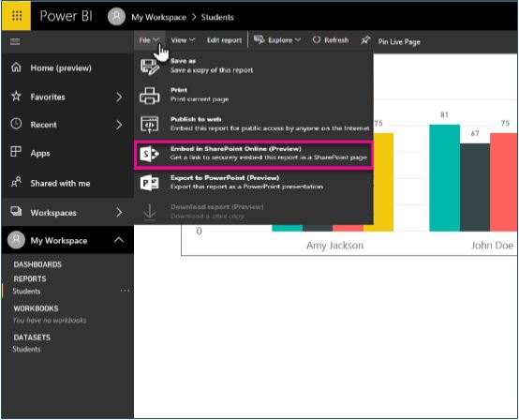519x420 pixels.
Task: Click 'You have no workbooks' text
Action: 50,321
